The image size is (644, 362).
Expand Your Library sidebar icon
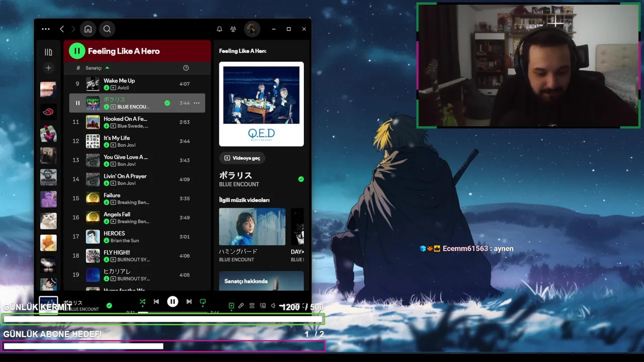pos(48,52)
